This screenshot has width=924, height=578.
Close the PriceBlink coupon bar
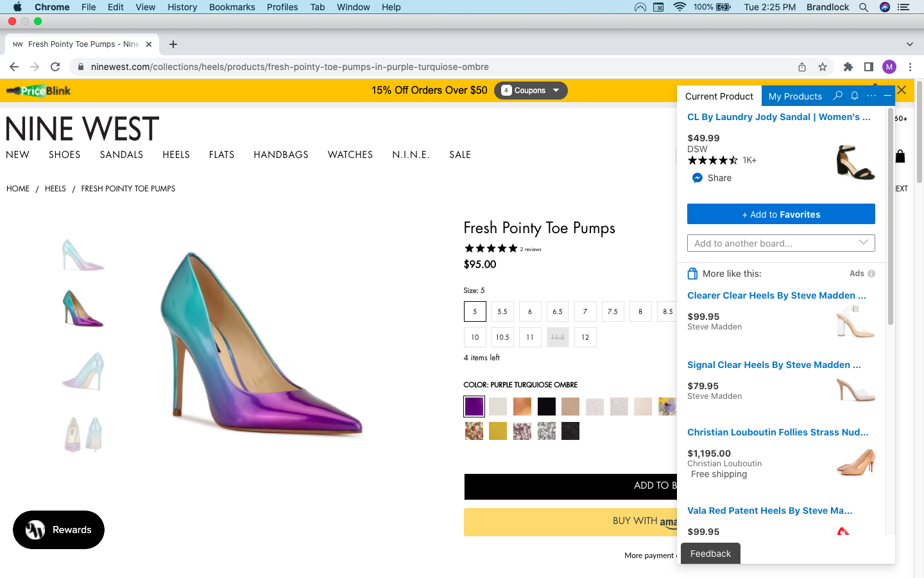[902, 90]
